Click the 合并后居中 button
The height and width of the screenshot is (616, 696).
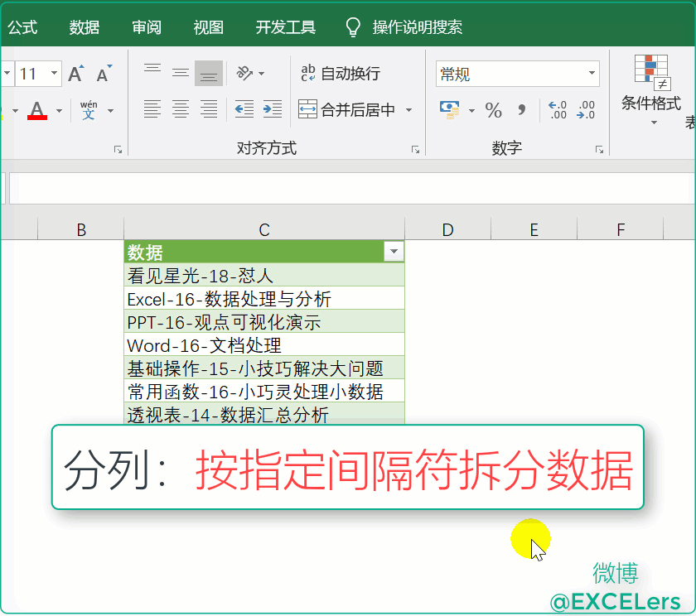[x=348, y=109]
